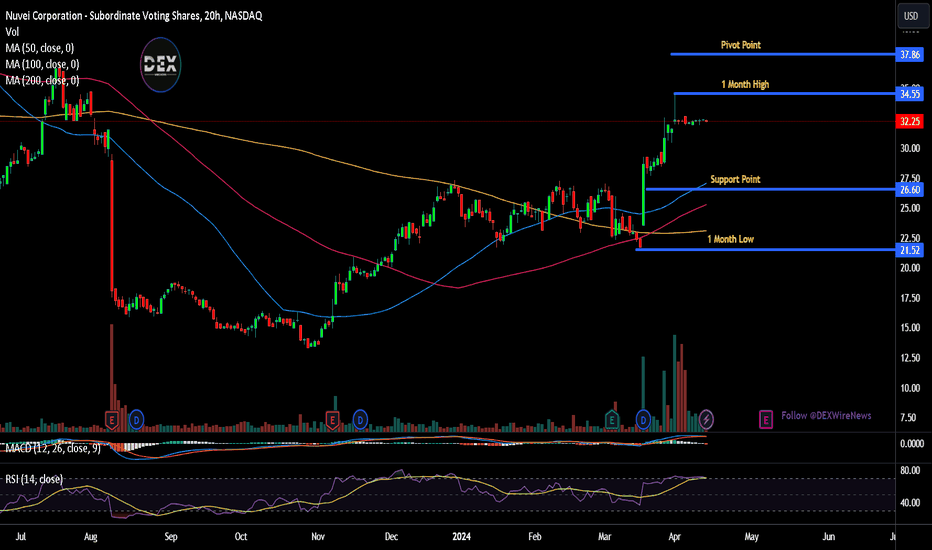Click the 7.50 price axis label
Viewport: 932px width, 550px height.
point(908,417)
